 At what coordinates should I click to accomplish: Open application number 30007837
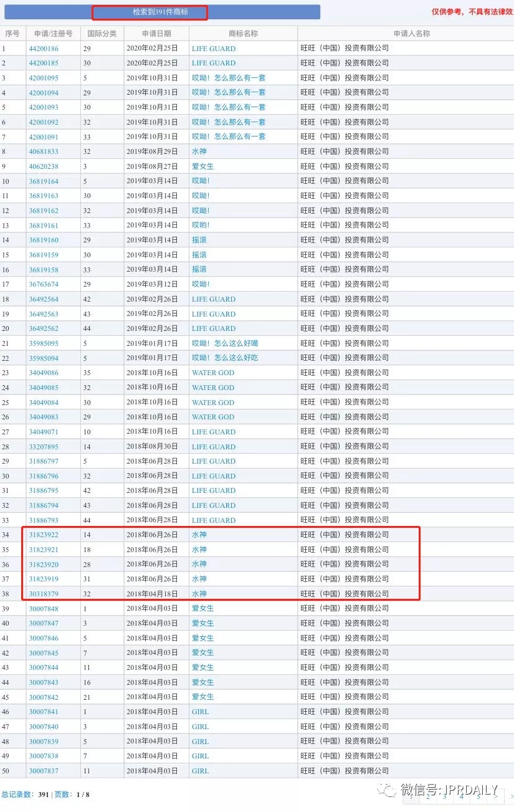44,771
